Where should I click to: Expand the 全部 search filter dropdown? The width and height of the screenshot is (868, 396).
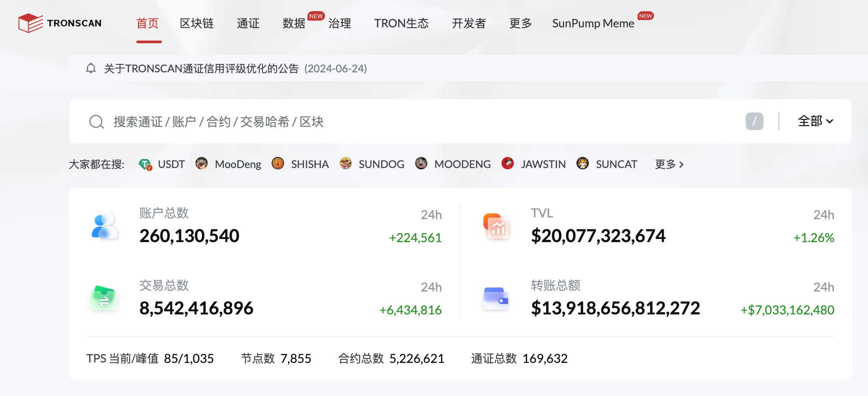tap(816, 121)
